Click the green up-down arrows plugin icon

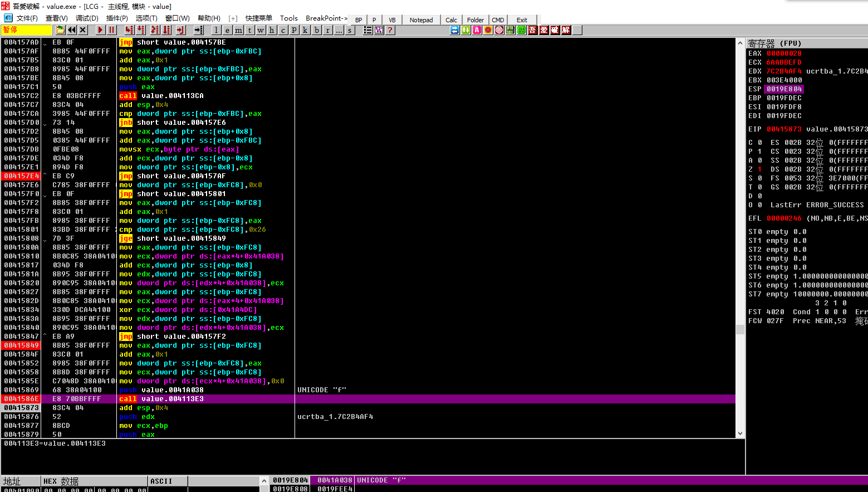click(x=466, y=30)
